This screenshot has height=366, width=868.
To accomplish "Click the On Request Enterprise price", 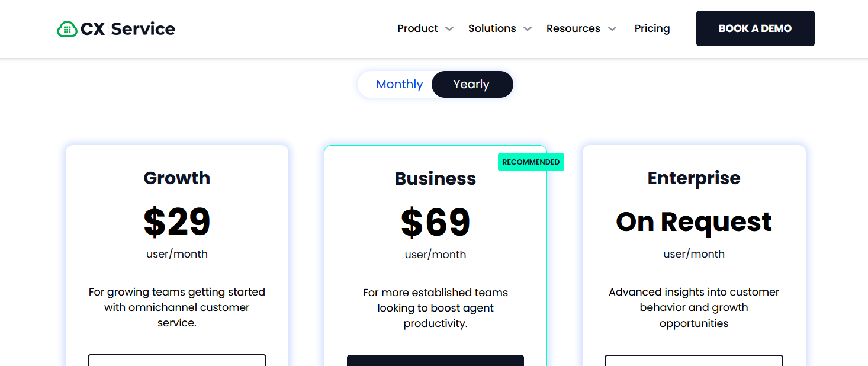I will 693,222.
